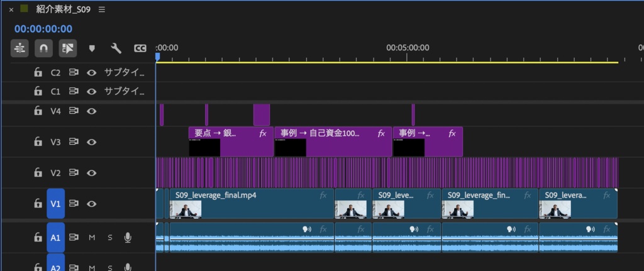Click thumbnail of S09_leverage_final.mp4 clip
This screenshot has height=271, width=644.
pos(186,209)
